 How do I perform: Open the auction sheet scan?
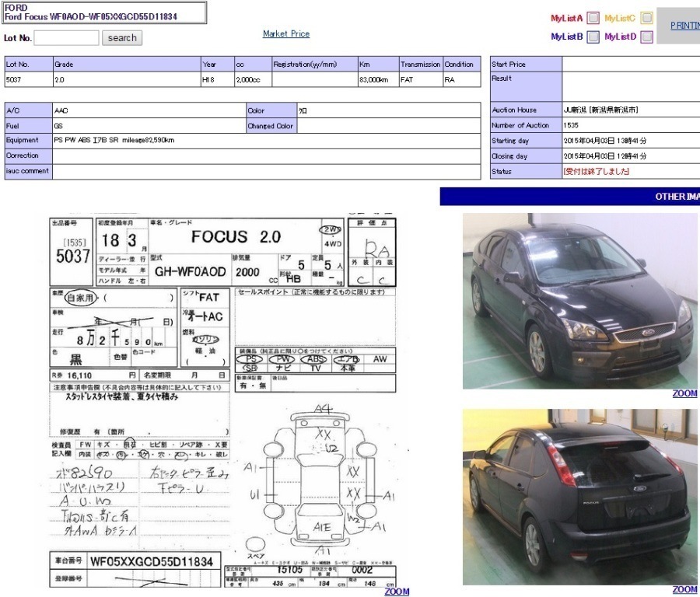coord(222,400)
